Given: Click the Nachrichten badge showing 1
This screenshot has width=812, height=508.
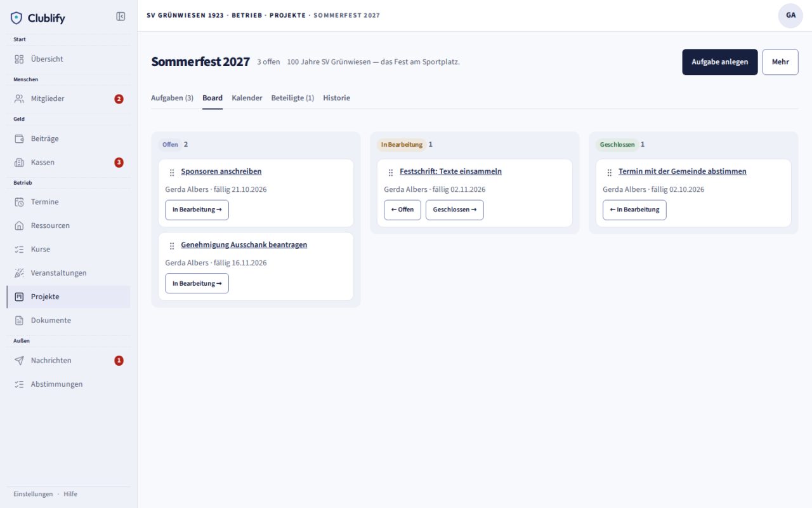Looking at the screenshot, I should point(119,361).
